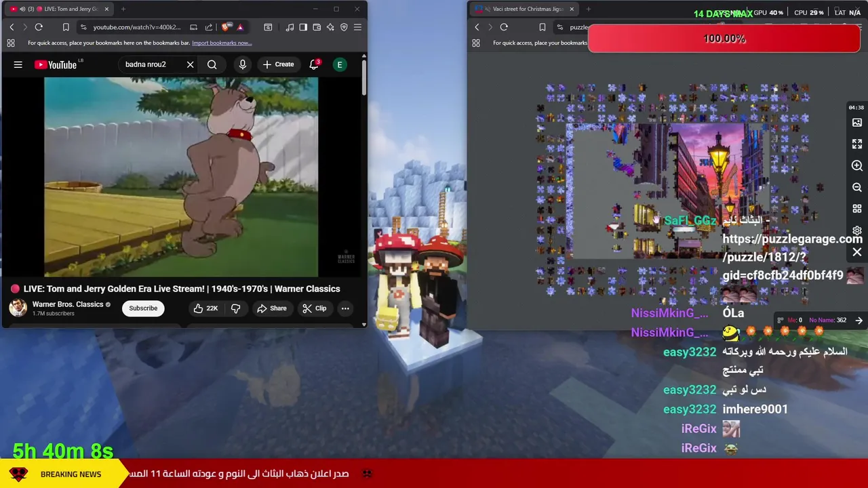Go to the YouTube home logo

click(x=56, y=64)
